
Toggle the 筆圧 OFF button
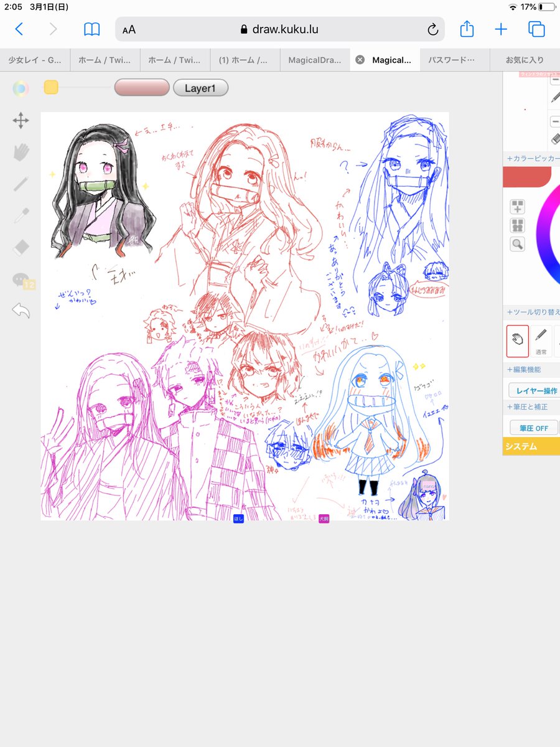pyautogui.click(x=534, y=428)
